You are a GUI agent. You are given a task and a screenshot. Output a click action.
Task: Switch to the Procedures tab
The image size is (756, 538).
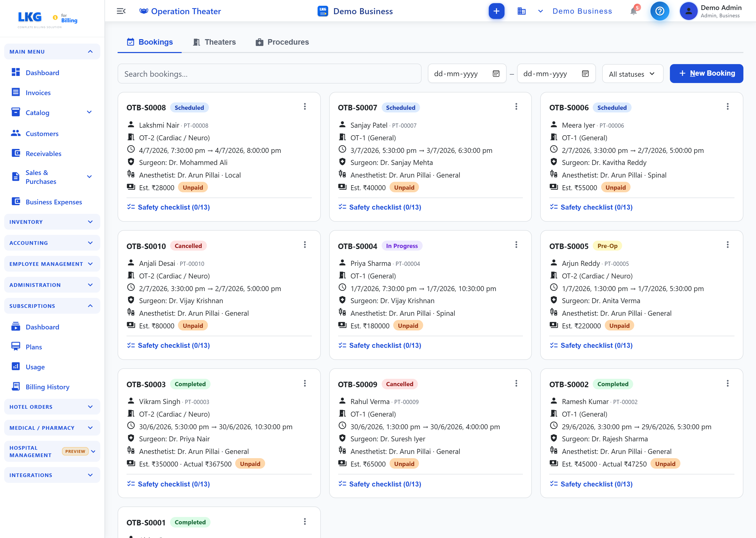tap(282, 42)
